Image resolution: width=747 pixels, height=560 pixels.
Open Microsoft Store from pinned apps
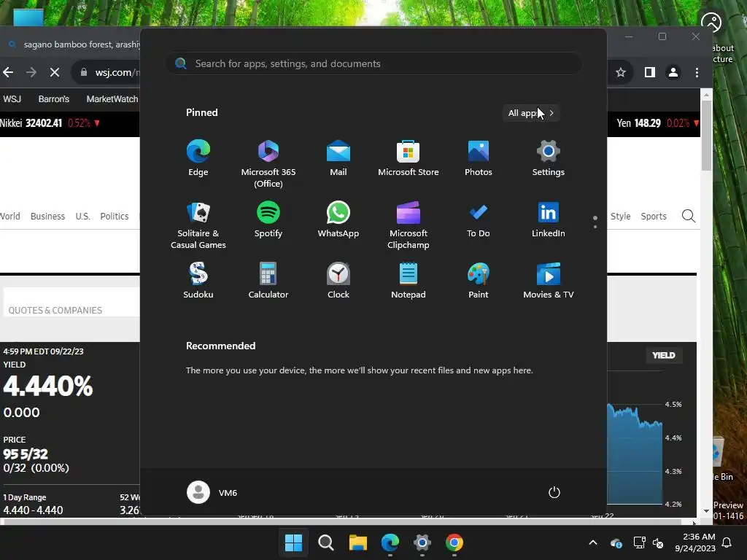tap(409, 158)
